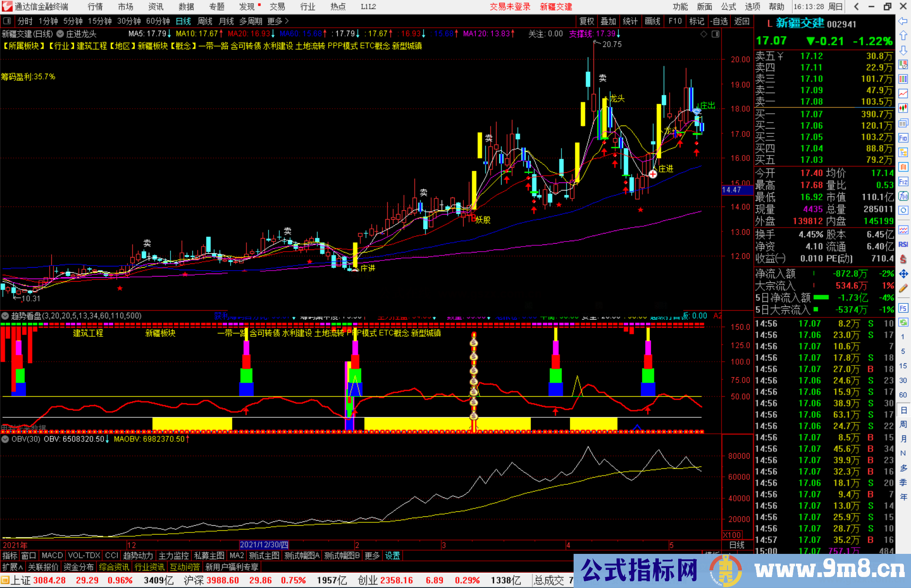Switch to the 周线 period tab

point(205,21)
